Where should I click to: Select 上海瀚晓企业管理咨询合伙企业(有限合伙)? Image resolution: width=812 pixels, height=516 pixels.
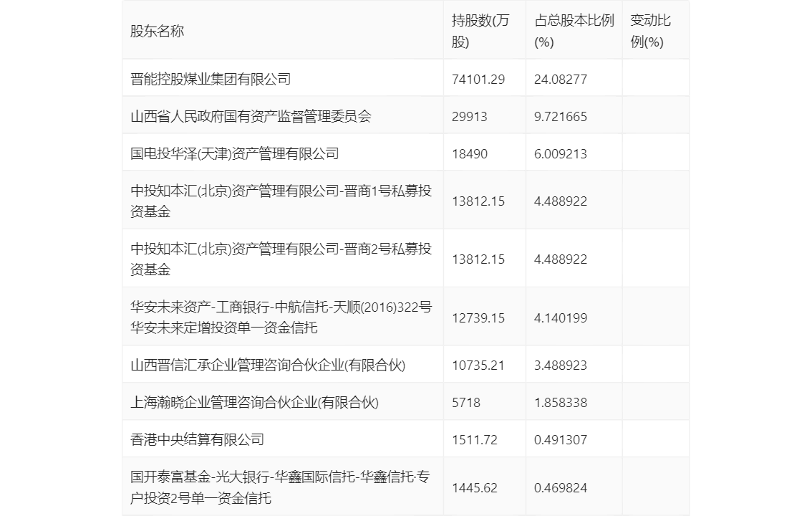pyautogui.click(x=254, y=403)
